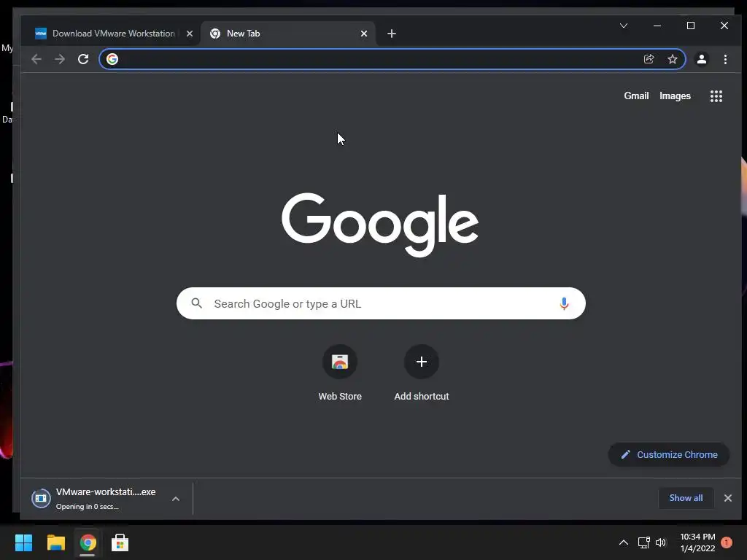Open the notification center badge
This screenshot has height=560, width=747.
[726, 542]
